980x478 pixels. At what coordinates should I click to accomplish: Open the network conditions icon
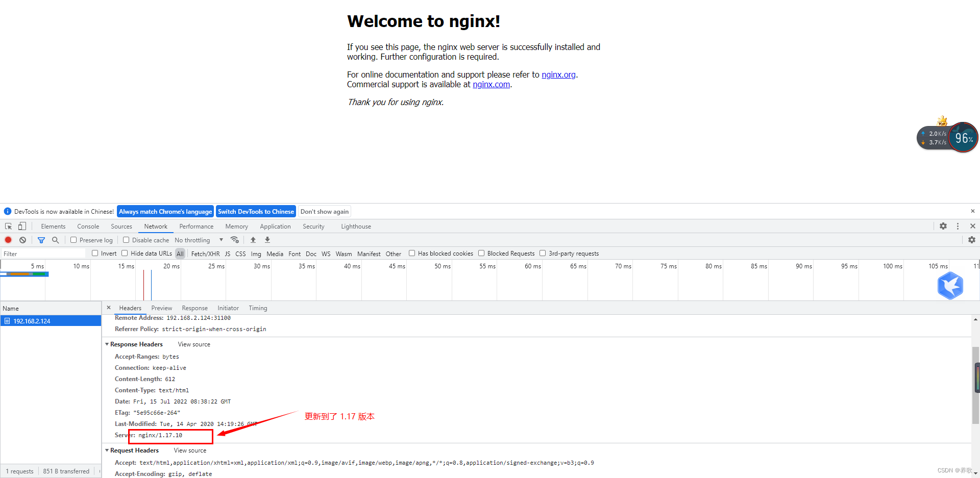pyautogui.click(x=235, y=240)
